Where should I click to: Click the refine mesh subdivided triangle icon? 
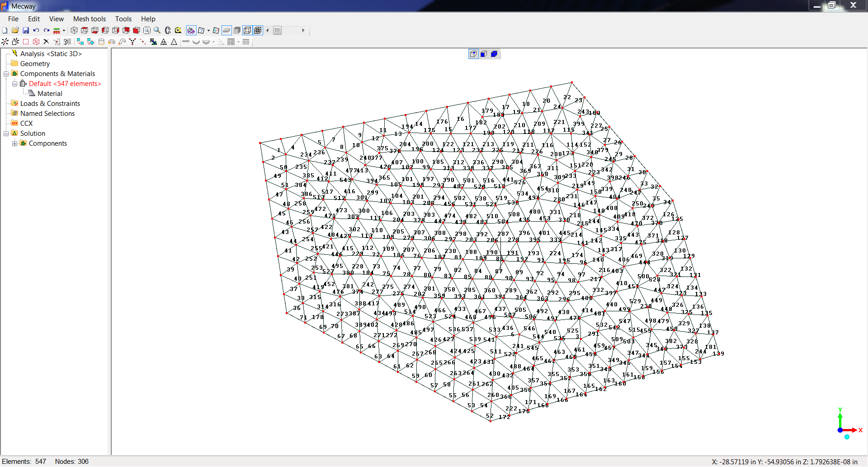(164, 42)
